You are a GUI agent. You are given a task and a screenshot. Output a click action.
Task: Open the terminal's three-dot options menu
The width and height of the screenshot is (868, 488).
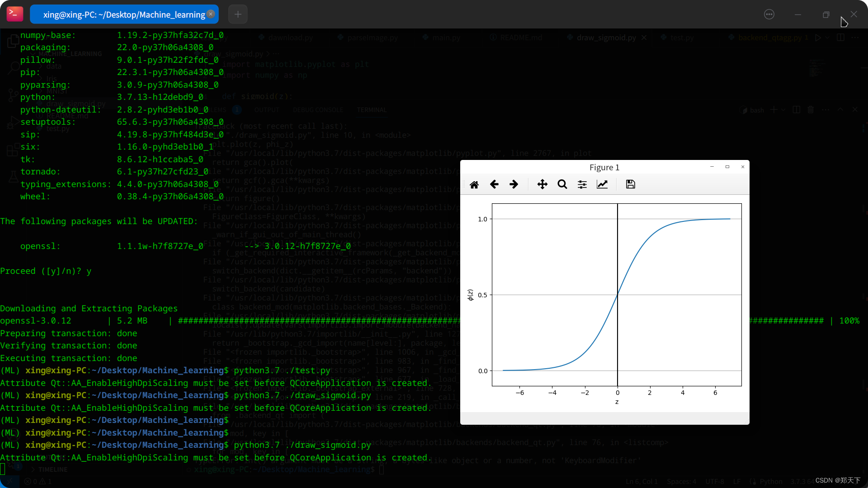point(769,14)
